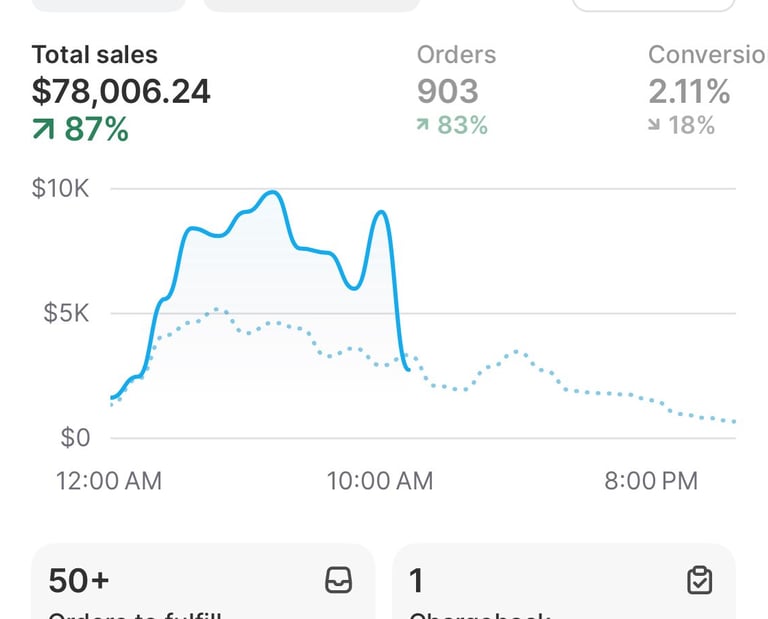
Task: Click the clipboard check icon on Chargeback card
Action: (699, 580)
